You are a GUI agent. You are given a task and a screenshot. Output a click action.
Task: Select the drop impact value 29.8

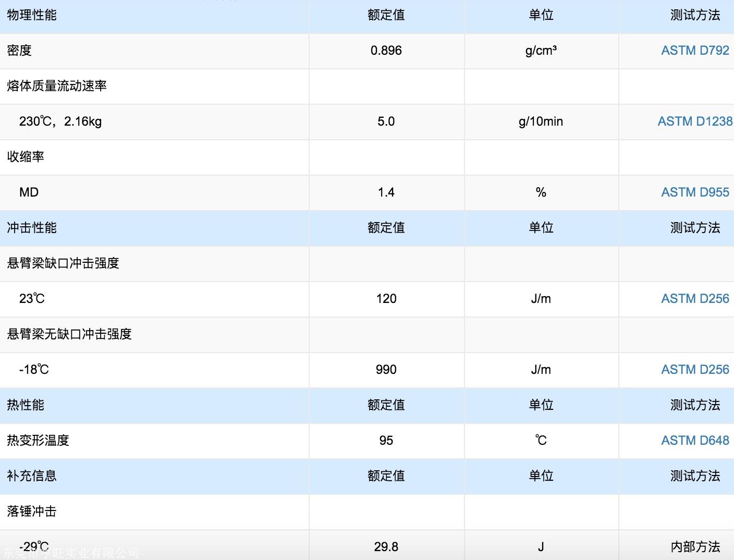point(386,547)
